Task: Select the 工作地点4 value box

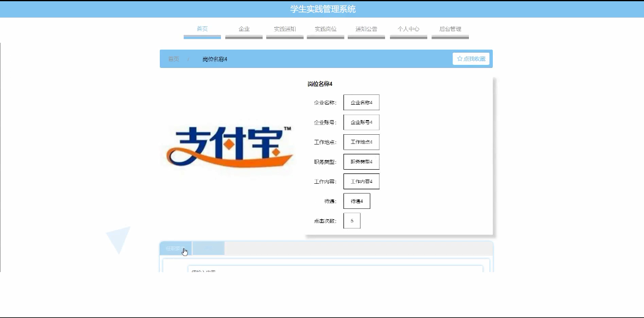Action: [361, 142]
